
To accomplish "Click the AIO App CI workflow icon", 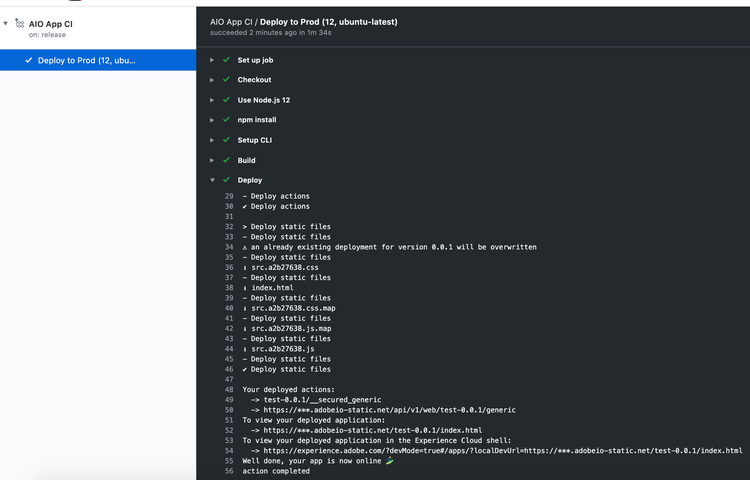I will [x=20, y=23].
